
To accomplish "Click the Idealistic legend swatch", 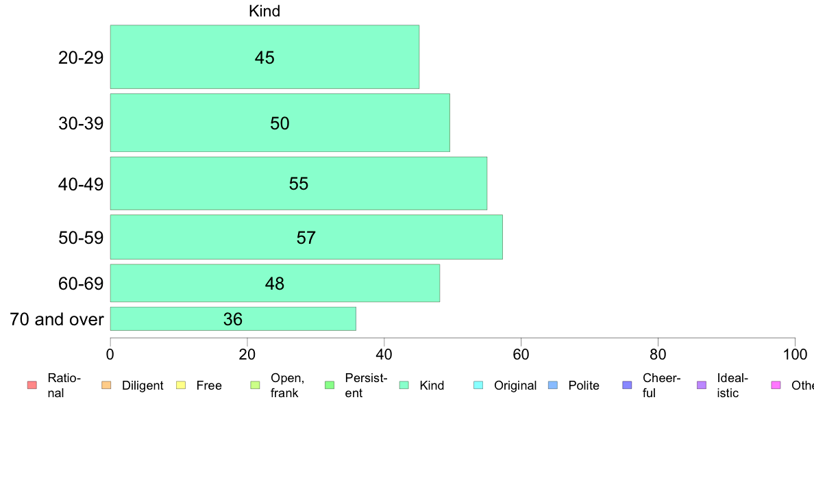I will pos(702,385).
